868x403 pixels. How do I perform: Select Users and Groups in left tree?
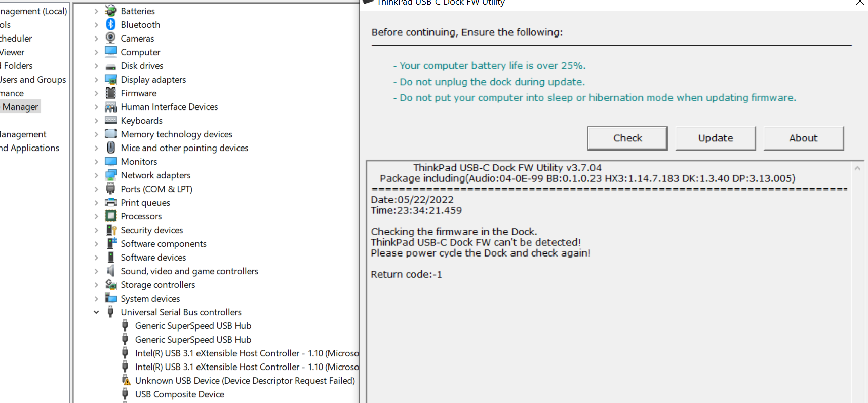(33, 80)
